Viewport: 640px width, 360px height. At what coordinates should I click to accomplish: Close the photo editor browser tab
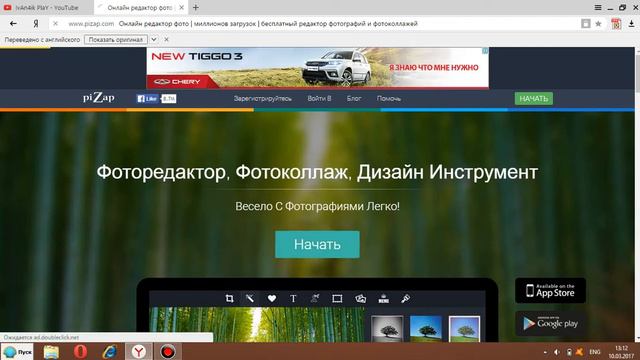tap(182, 7)
